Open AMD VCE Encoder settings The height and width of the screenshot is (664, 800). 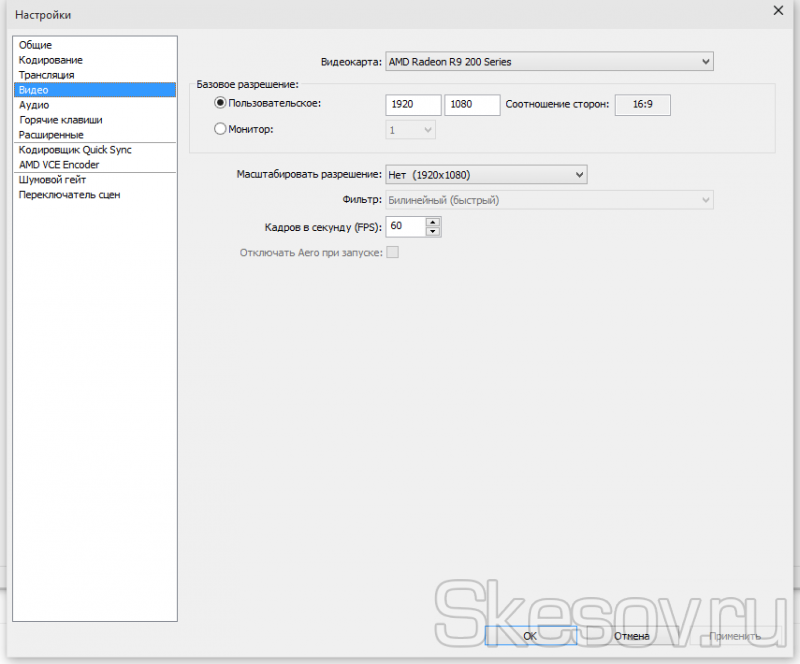59,165
